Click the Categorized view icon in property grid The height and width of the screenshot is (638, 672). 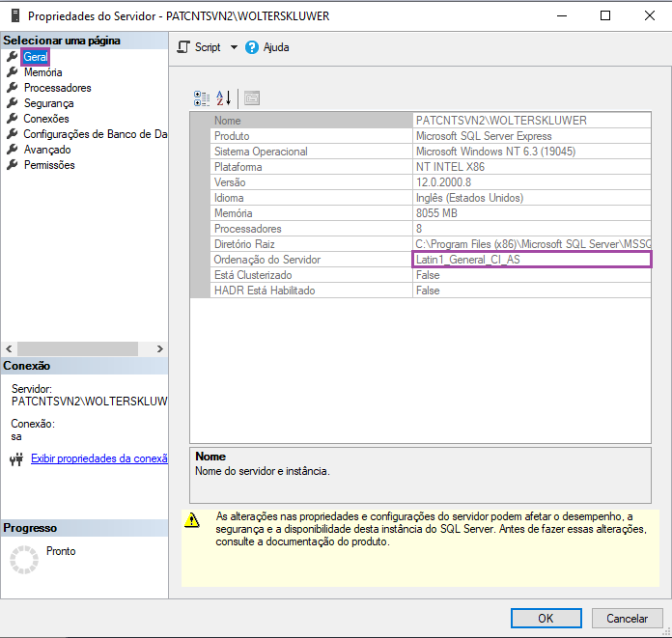pos(201,97)
